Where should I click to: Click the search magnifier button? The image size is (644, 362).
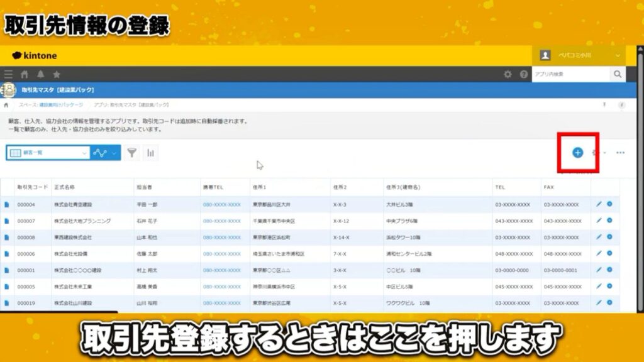coord(618,74)
